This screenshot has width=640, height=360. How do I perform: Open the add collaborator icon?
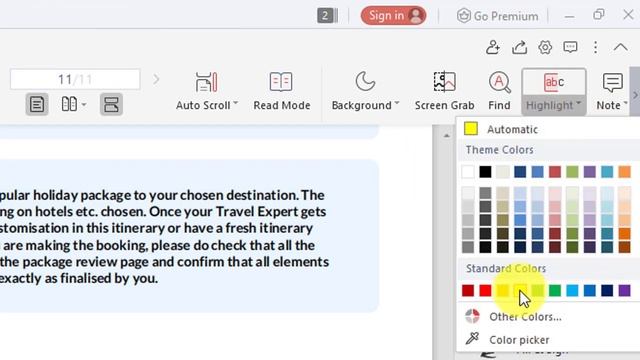coord(493,47)
